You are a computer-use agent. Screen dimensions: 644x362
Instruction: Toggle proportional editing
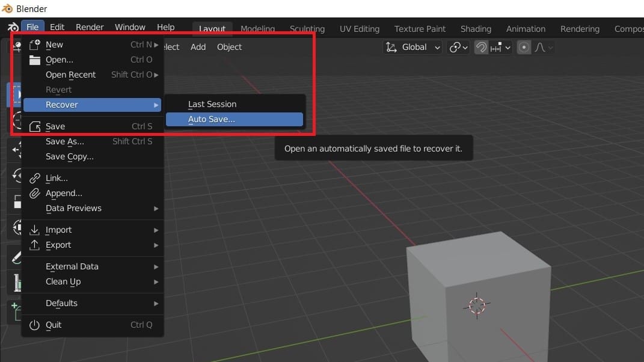click(524, 48)
